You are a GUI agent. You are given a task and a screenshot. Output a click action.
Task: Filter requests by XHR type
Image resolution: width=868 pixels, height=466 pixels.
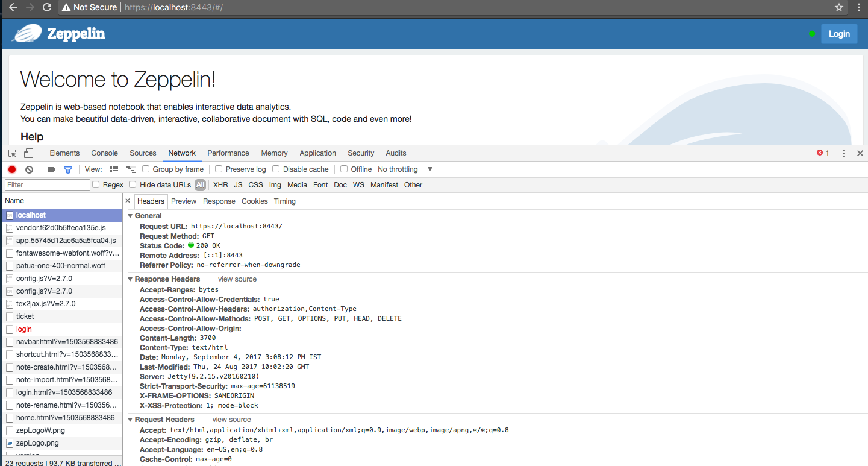click(x=220, y=185)
